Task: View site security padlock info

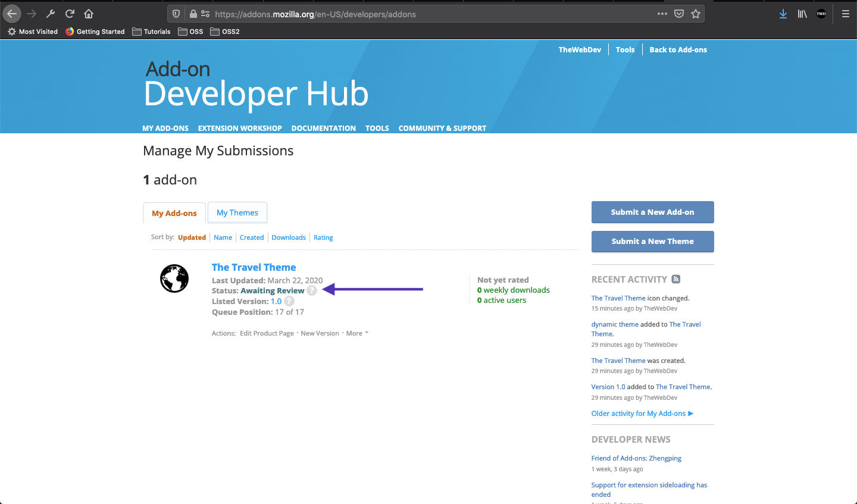Action: pyautogui.click(x=193, y=14)
